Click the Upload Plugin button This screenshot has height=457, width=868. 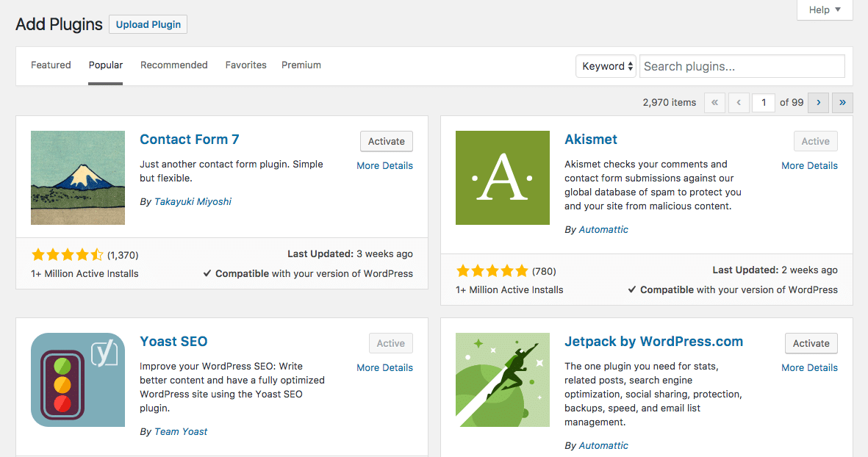(x=148, y=24)
